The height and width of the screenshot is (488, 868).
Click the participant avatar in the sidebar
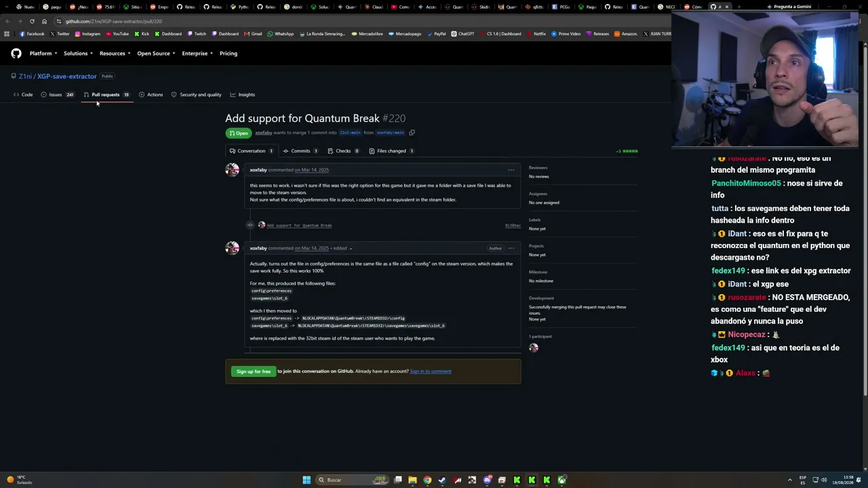click(534, 348)
